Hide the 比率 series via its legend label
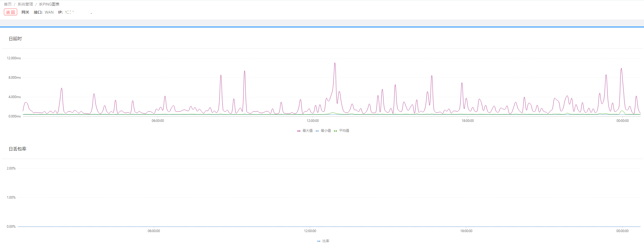The height and width of the screenshot is (244, 644). point(326,241)
